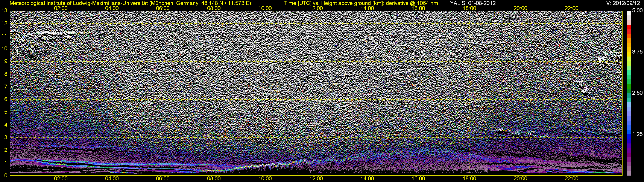Click the 'YALIS: 01-08-2012' label
The height and width of the screenshot is (182, 644).
tap(473, 3)
